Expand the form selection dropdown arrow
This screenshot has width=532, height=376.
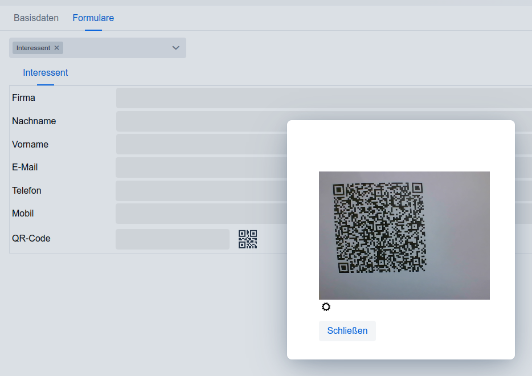(x=175, y=48)
